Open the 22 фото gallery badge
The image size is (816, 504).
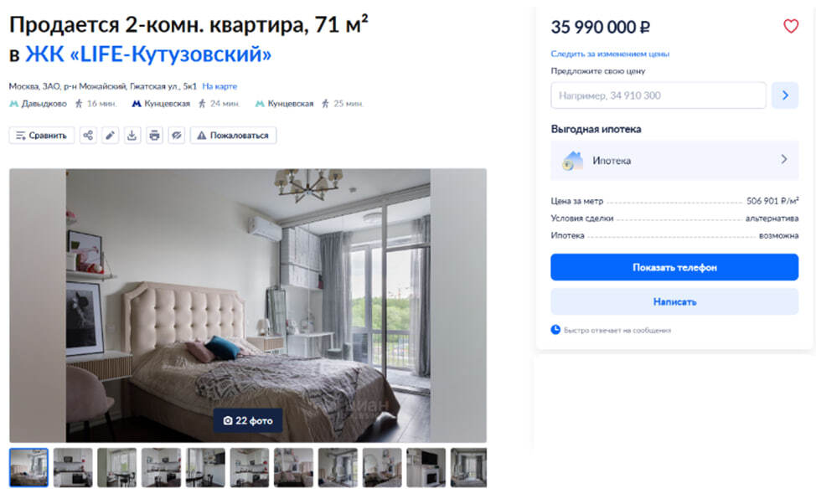tap(248, 420)
